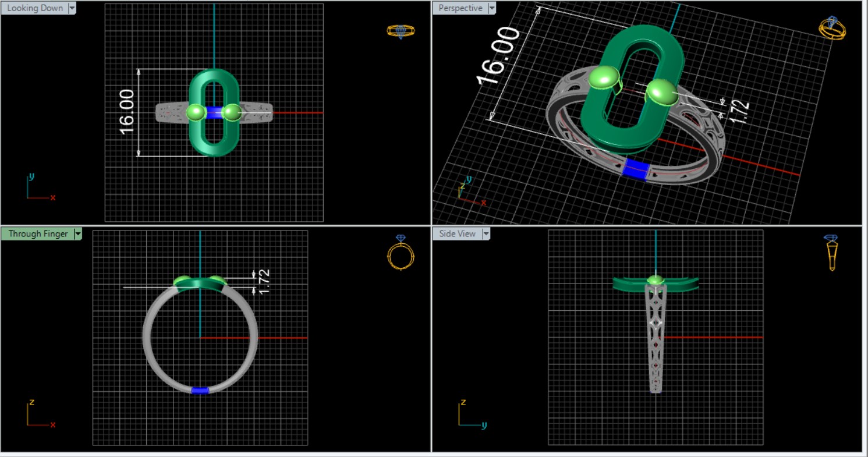Expand the Perspective viewport menu arrow
This screenshot has height=457, width=868.
(492, 8)
